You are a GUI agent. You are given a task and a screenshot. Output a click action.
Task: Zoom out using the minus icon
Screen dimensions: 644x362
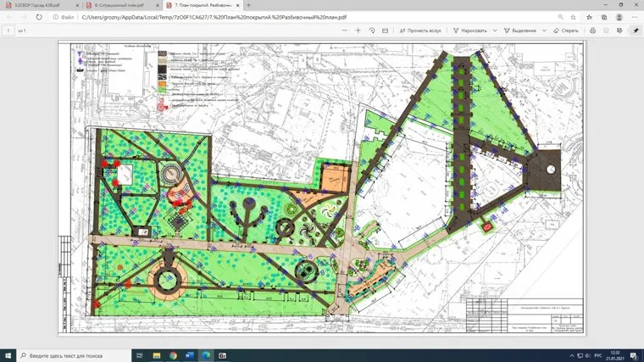(x=344, y=31)
